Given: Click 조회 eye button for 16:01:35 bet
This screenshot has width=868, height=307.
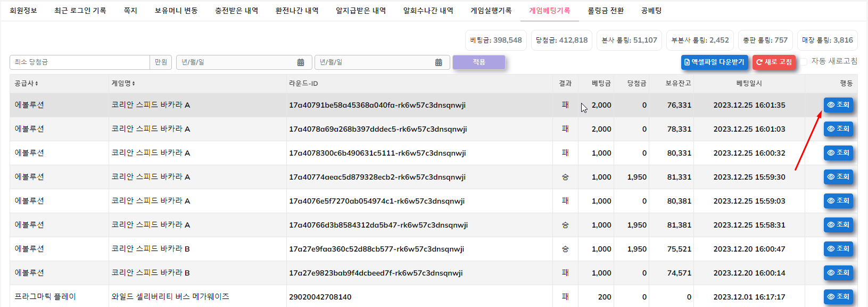Looking at the screenshot, I should pos(838,105).
